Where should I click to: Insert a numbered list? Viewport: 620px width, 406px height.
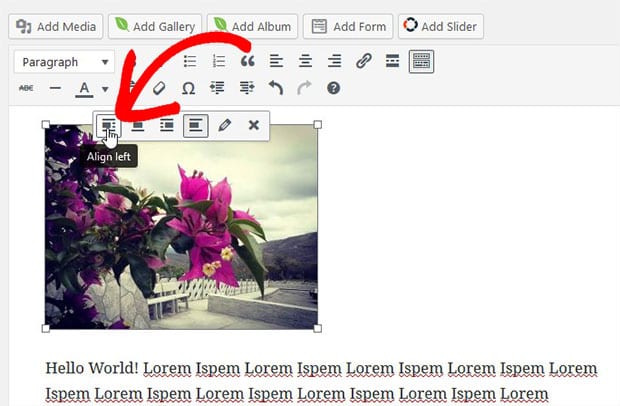pyautogui.click(x=219, y=61)
